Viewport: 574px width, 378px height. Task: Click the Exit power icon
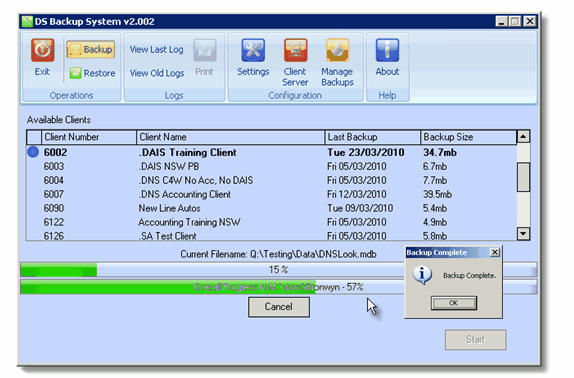point(42,50)
